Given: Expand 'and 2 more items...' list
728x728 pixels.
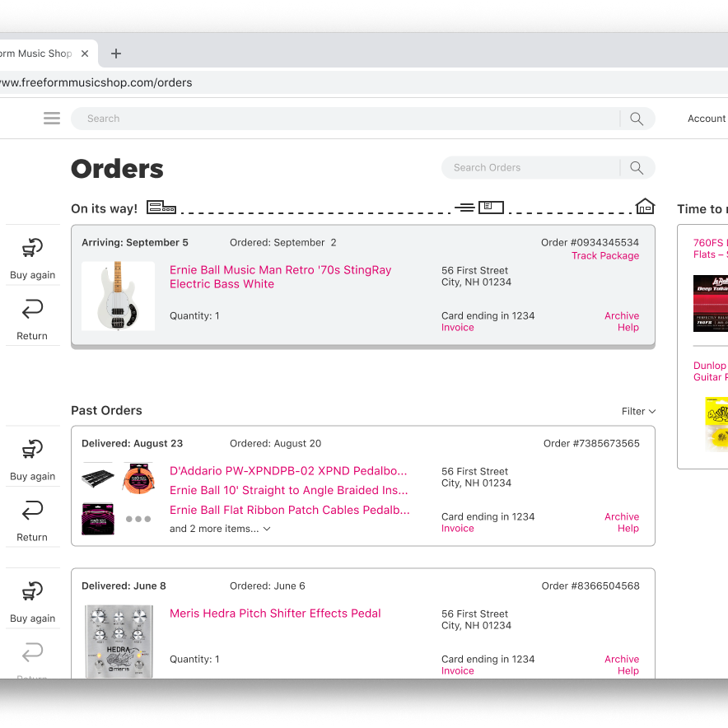Looking at the screenshot, I should [x=220, y=529].
